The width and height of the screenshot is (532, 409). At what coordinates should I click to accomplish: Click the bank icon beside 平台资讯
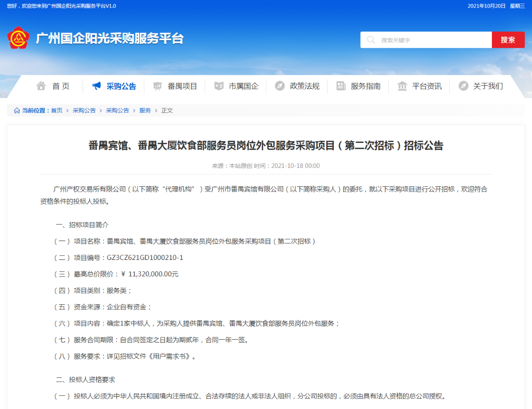[x=402, y=86]
